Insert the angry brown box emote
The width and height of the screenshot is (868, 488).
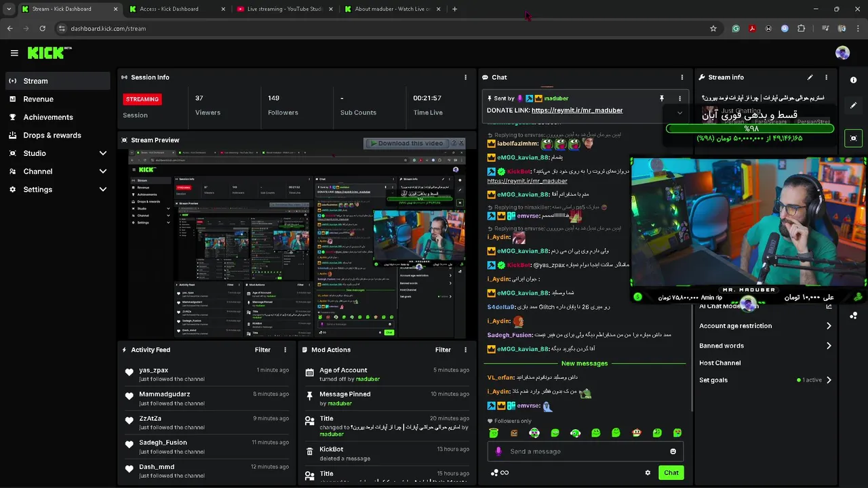pyautogui.click(x=514, y=433)
